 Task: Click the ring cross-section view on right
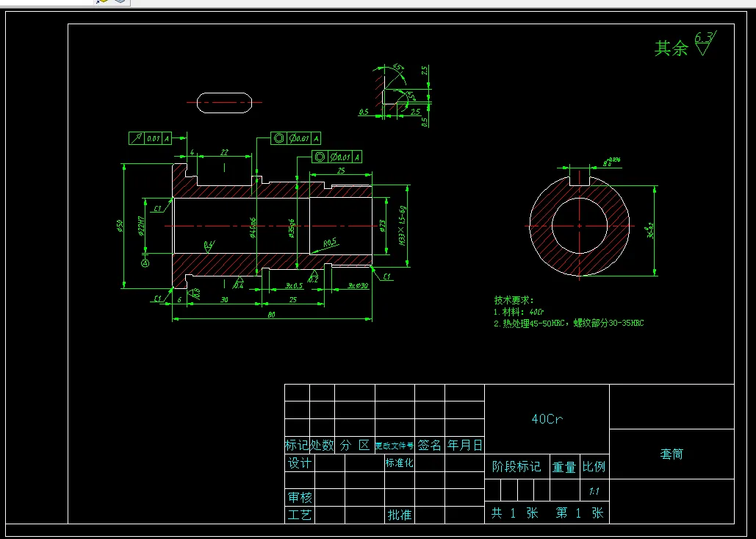pyautogui.click(x=580, y=225)
